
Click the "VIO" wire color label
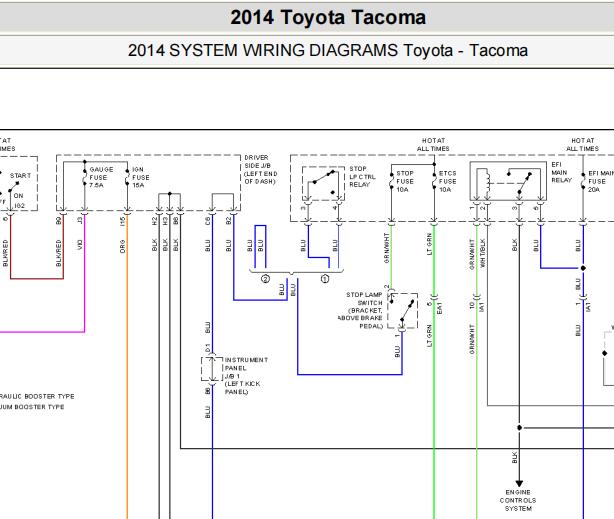point(80,245)
